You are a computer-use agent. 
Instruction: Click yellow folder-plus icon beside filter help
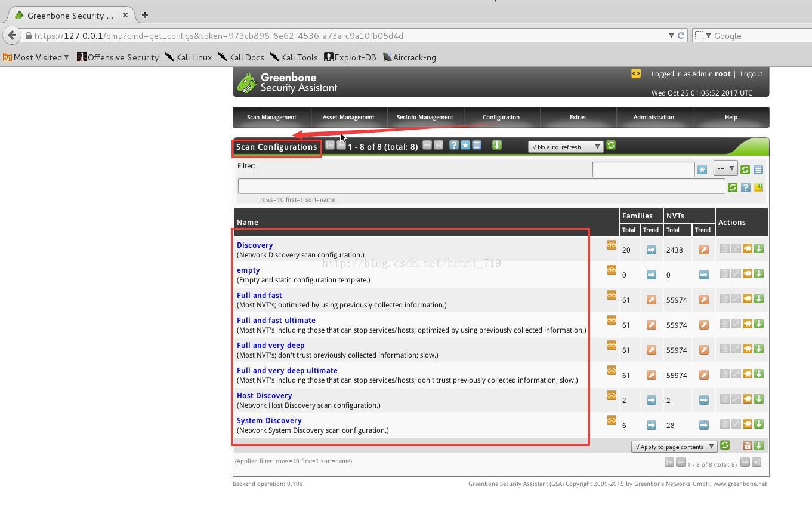click(x=758, y=187)
